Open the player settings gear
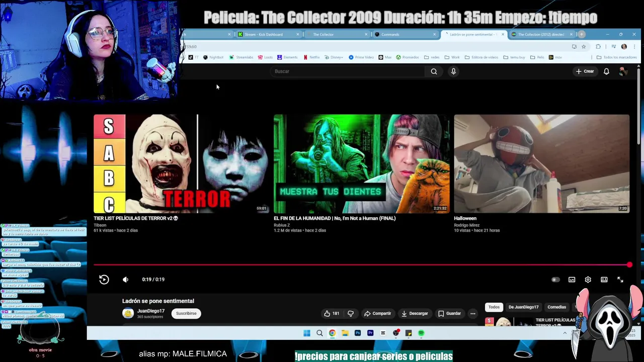 (588, 280)
